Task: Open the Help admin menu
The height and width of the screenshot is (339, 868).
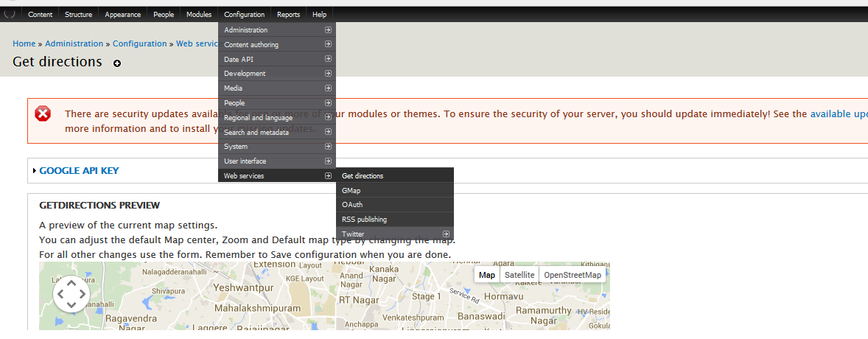Action: [x=319, y=15]
